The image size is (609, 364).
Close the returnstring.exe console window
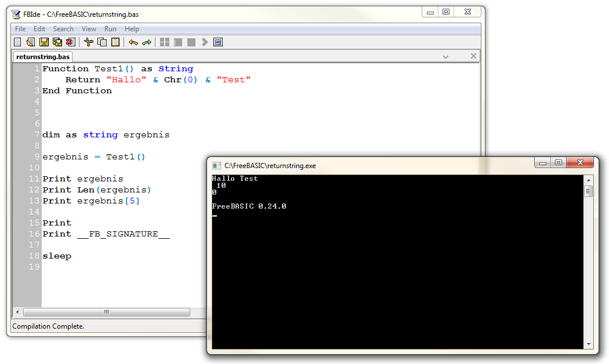pos(580,163)
